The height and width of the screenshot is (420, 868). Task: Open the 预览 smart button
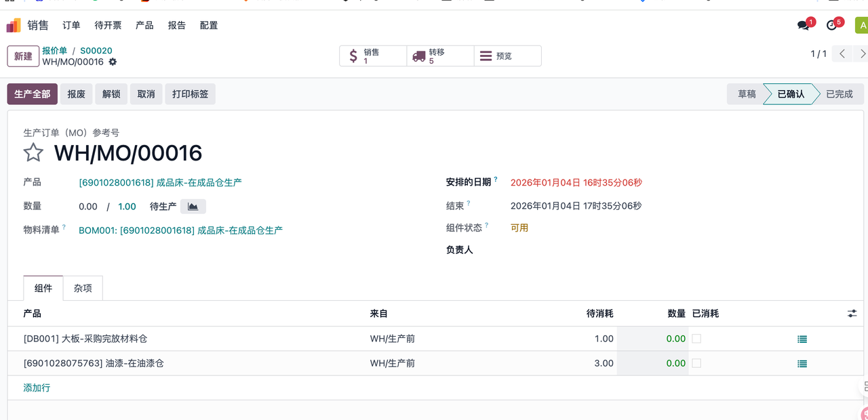click(507, 56)
